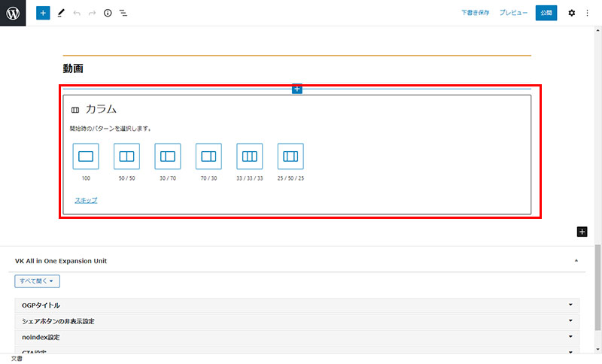Open the three-dot options menu
This screenshot has width=602, height=364.
point(588,13)
